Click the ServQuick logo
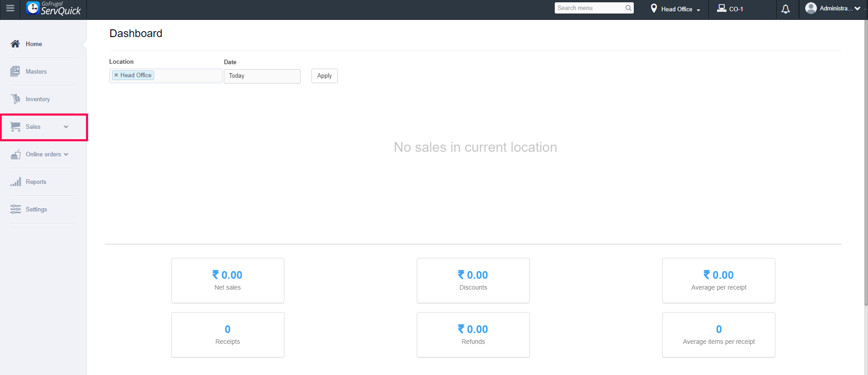This screenshot has height=375, width=868. click(x=54, y=9)
